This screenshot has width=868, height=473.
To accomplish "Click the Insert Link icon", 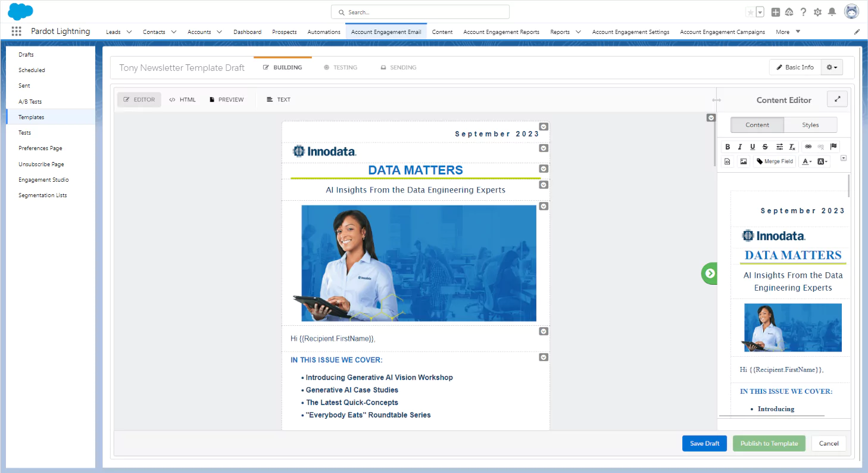I will (x=808, y=147).
